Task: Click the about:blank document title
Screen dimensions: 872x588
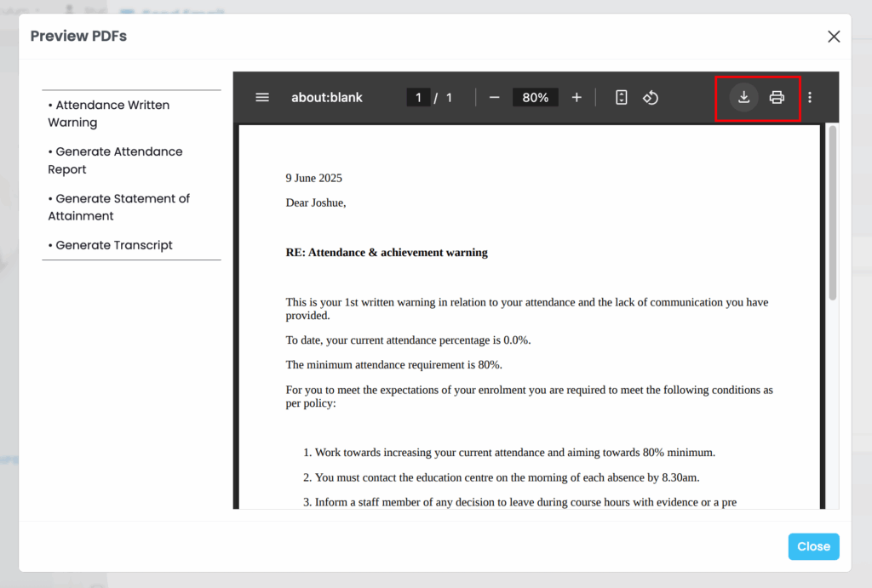Action: tap(327, 98)
